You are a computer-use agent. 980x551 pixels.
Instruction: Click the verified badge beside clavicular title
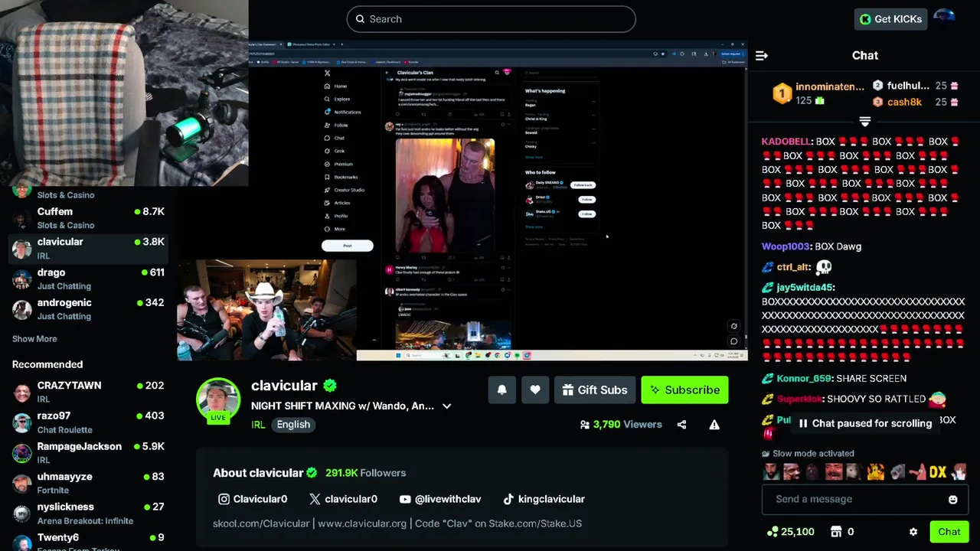pos(330,386)
